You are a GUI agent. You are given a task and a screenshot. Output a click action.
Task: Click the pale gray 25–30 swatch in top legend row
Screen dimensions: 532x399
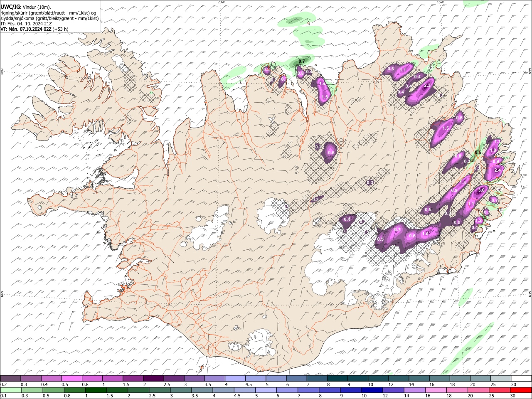500,378
